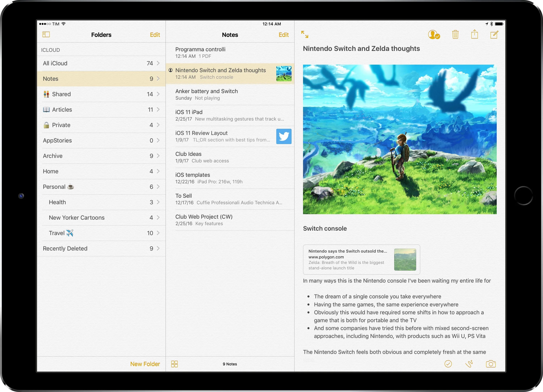Viewport: 543px width, 392px height.
Task: Expand the Travel folder
Action: tap(158, 233)
